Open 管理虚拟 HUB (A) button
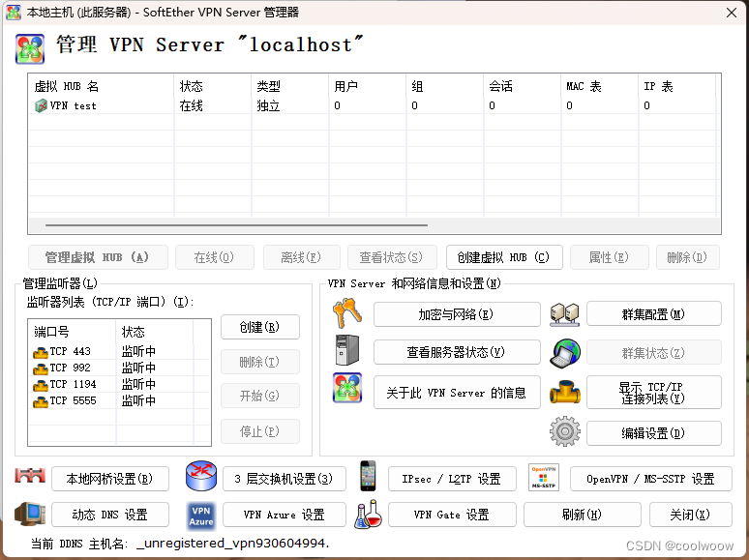The width and height of the screenshot is (749, 560). pyautogui.click(x=98, y=257)
